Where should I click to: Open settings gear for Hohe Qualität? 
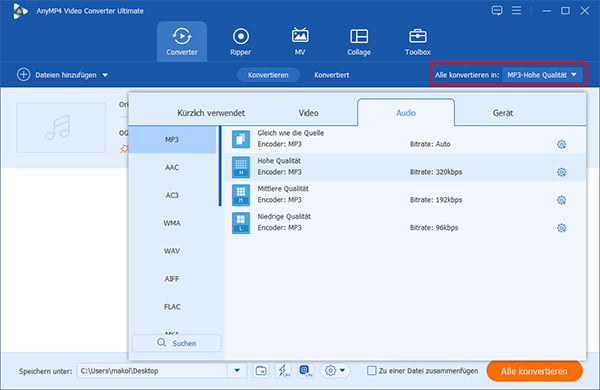561,172
